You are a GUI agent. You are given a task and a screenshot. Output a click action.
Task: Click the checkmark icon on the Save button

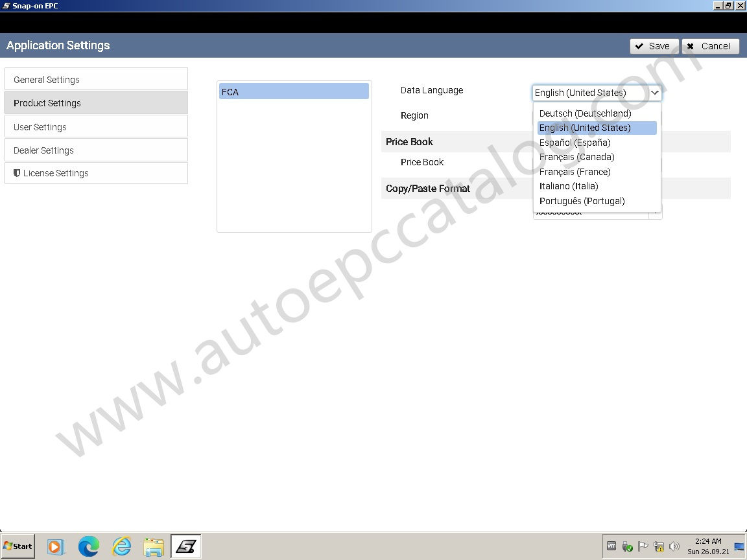[639, 46]
